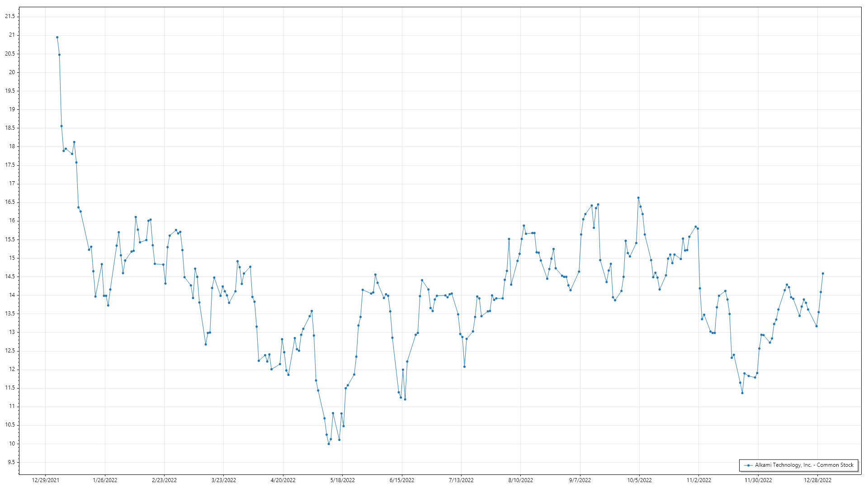Screen dimensions: 868x488
Task: Click the 16 y-axis tick label
Action: [12, 221]
